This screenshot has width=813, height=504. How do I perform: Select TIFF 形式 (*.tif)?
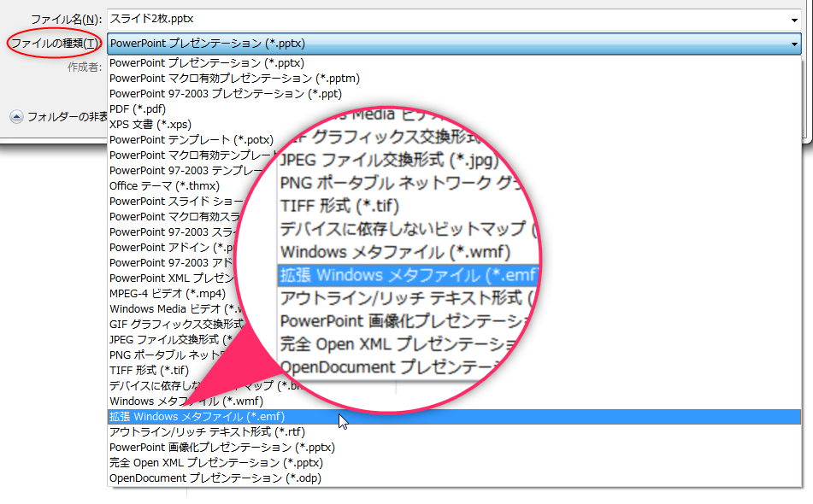tap(150, 371)
